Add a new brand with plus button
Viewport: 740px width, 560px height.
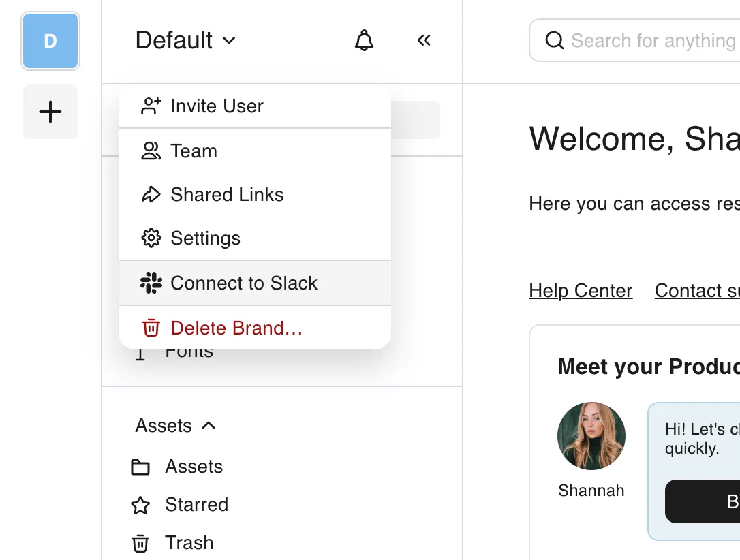tap(50, 112)
